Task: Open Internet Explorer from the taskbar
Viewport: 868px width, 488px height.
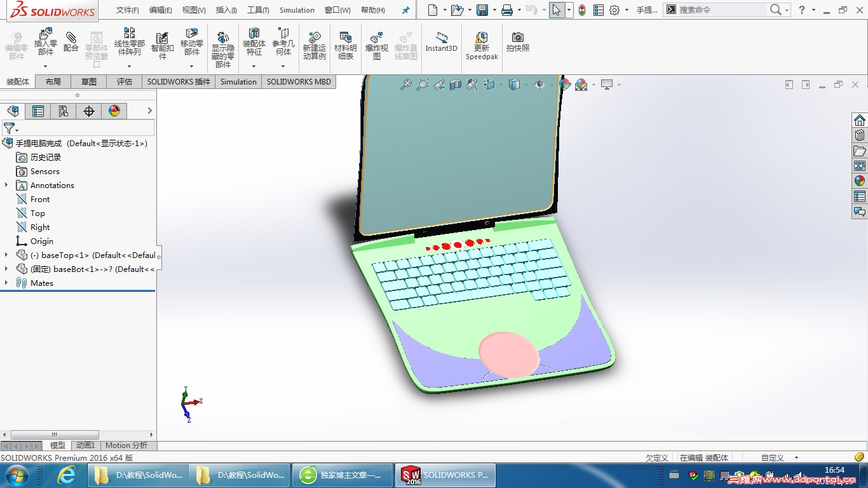Action: [x=66, y=475]
